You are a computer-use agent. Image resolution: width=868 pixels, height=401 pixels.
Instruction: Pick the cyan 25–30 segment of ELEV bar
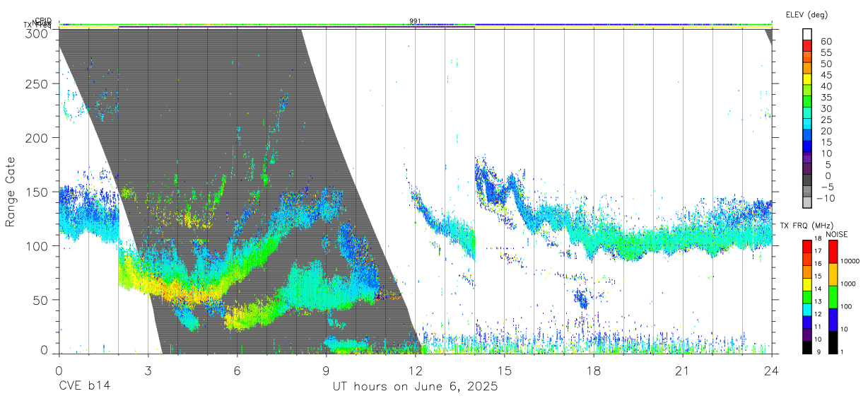point(807,113)
